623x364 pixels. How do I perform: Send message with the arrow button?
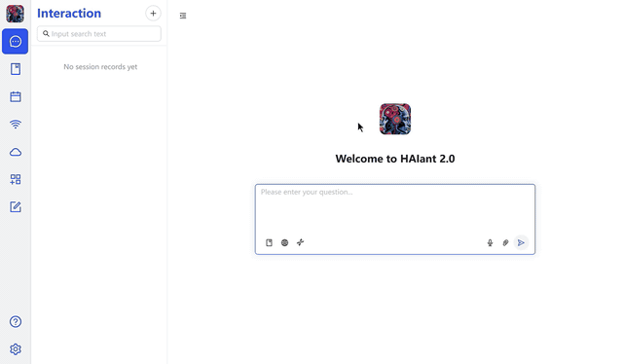pos(521,242)
